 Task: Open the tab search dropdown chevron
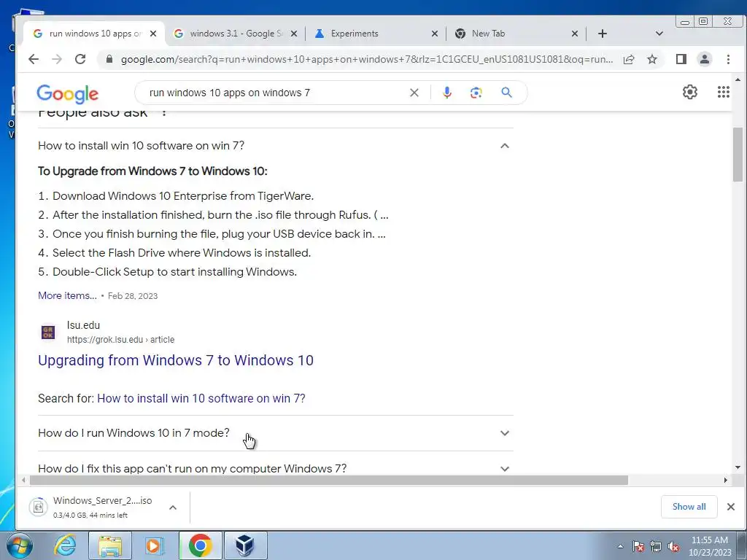[659, 34]
